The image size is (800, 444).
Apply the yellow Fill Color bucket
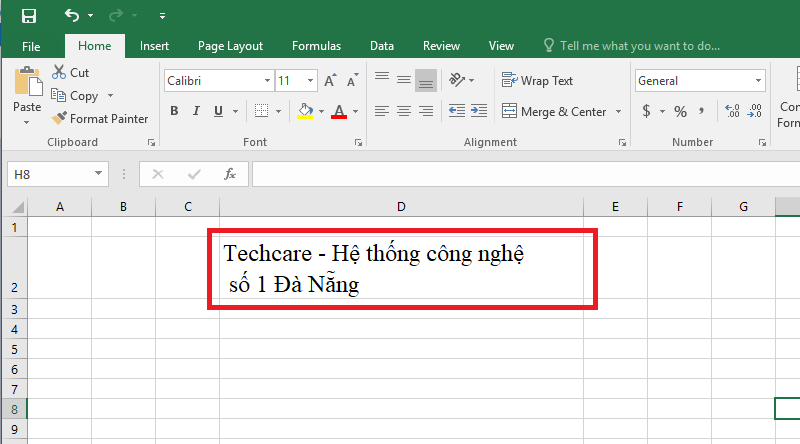(305, 111)
